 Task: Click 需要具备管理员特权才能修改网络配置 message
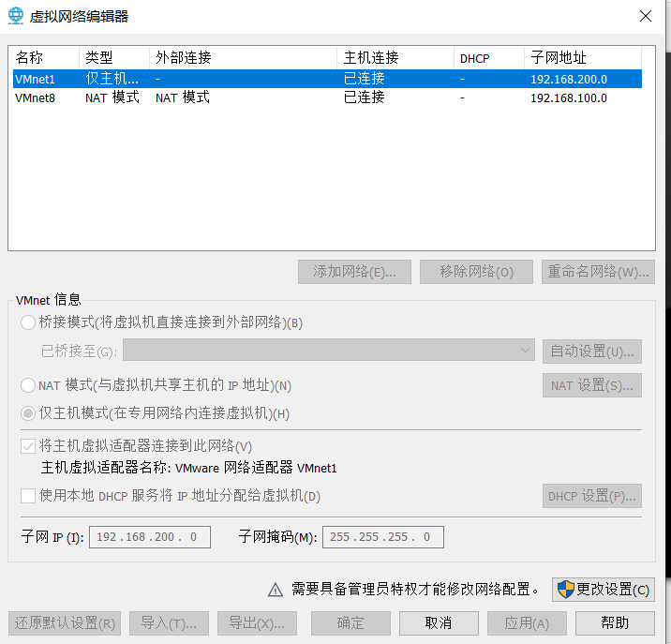pos(415,590)
